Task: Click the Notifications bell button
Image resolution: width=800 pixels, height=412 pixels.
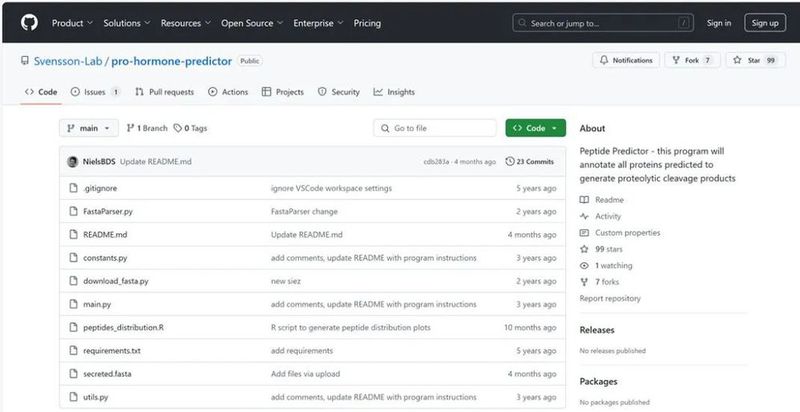Action: [626, 61]
